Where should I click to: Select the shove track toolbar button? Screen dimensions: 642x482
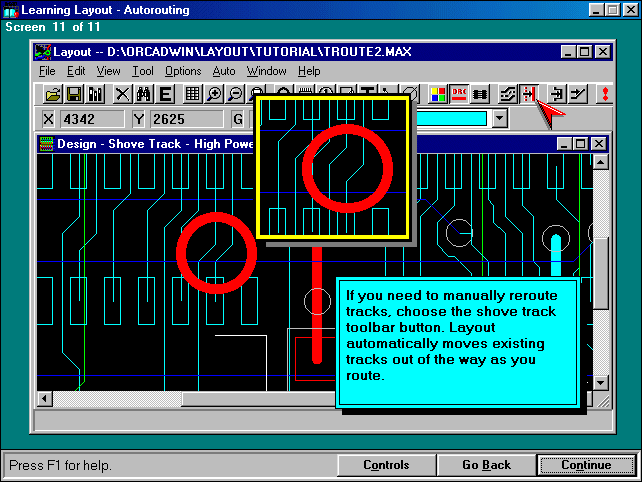click(529, 94)
